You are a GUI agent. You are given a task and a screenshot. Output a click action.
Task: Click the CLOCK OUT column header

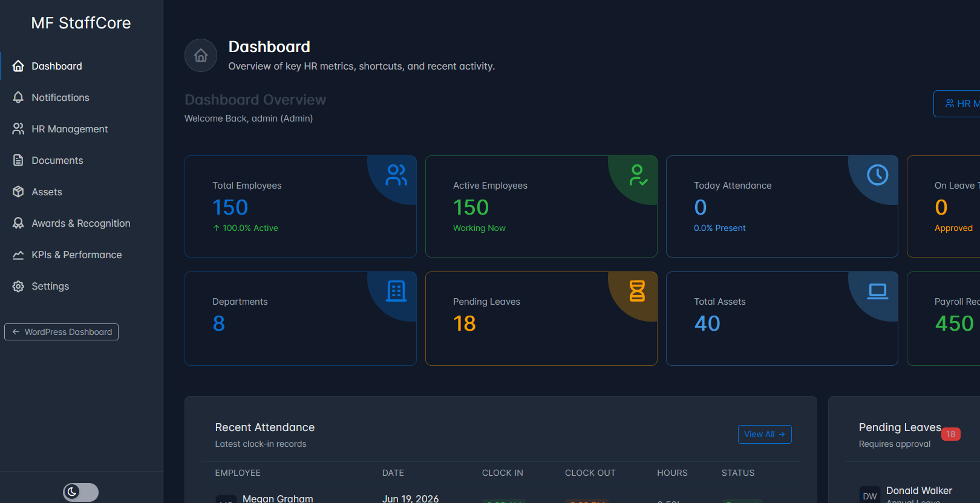coord(590,473)
